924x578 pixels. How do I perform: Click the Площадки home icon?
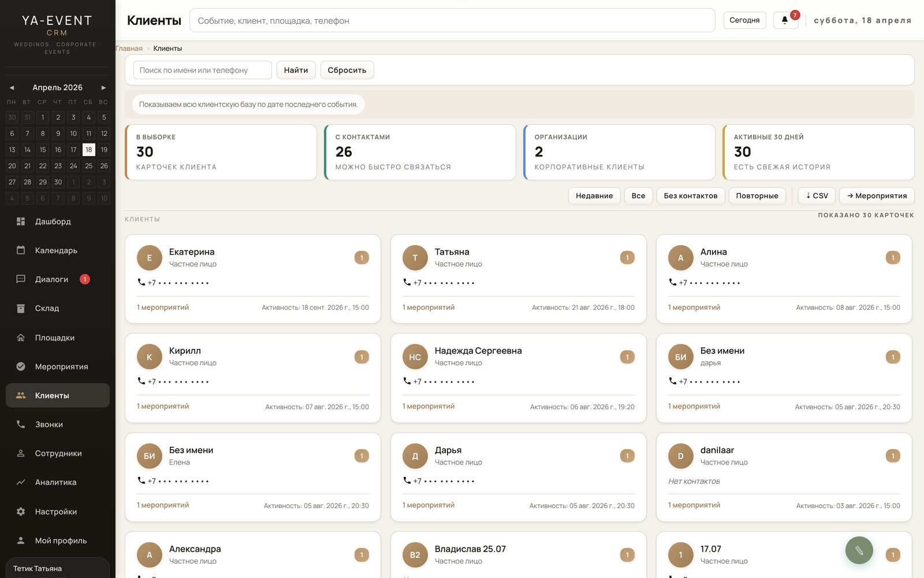click(x=21, y=338)
